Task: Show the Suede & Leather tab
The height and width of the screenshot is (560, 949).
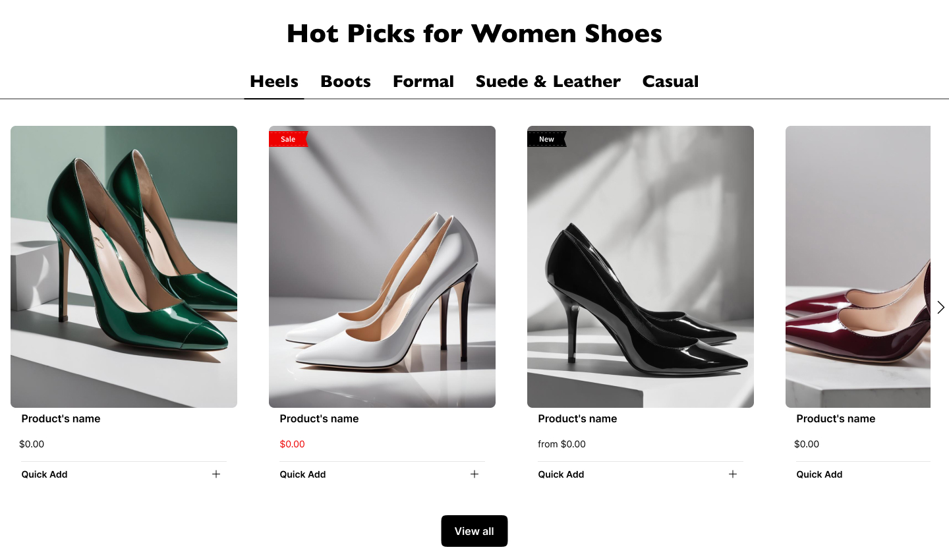Action: pyautogui.click(x=548, y=82)
